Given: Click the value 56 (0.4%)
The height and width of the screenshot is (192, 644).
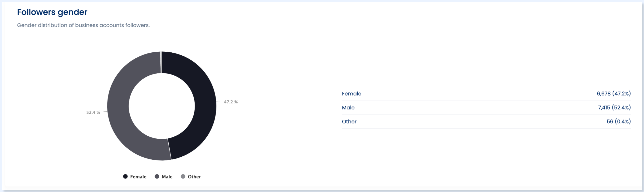Looking at the screenshot, I should 619,121.
